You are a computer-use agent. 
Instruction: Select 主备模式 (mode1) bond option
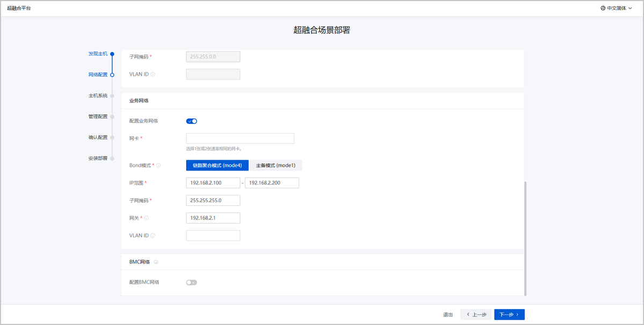click(275, 166)
